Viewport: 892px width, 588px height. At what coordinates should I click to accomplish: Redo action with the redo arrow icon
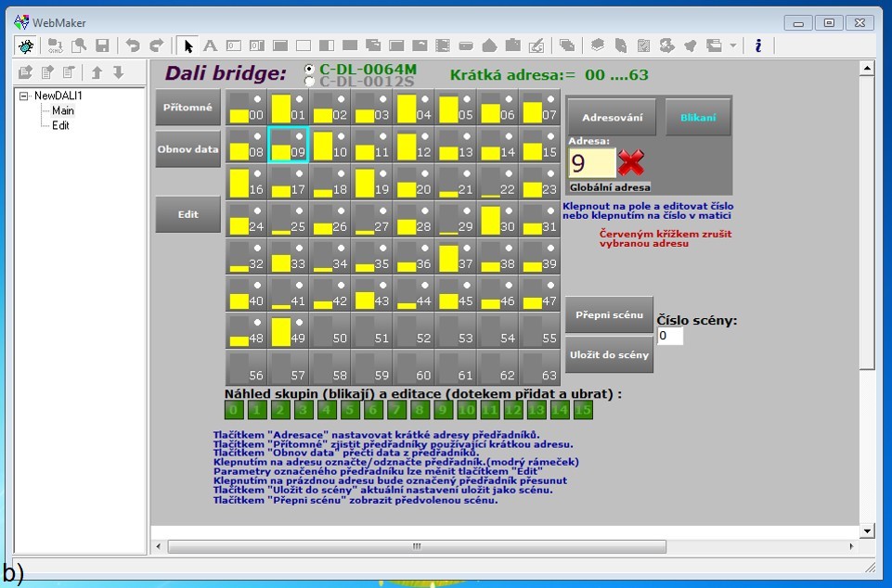[x=157, y=45]
